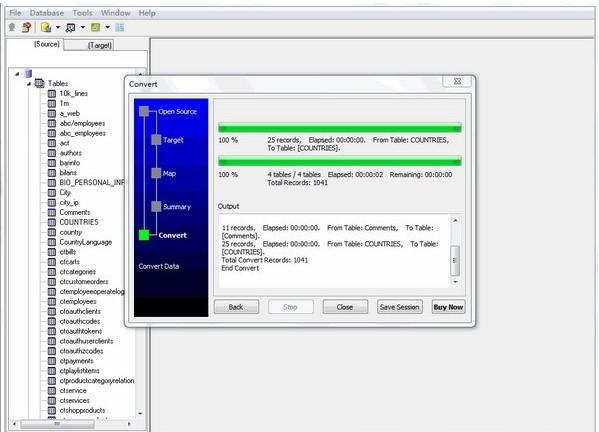Click tree panel horizontal scrollbar thumb
Screen dimensions: 599x432
pos(57,424)
